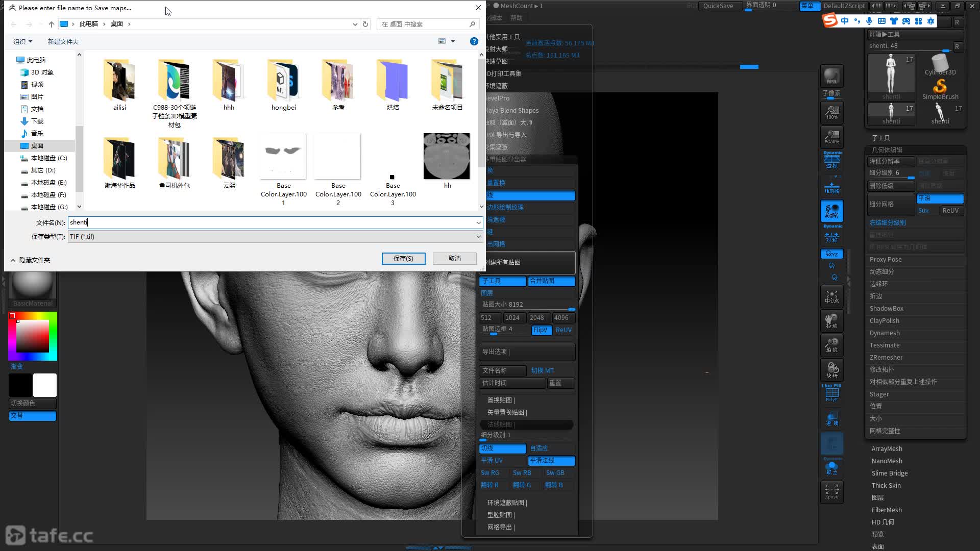The image size is (980, 551).
Task: Open the Dynamesh menu item
Action: [885, 333]
